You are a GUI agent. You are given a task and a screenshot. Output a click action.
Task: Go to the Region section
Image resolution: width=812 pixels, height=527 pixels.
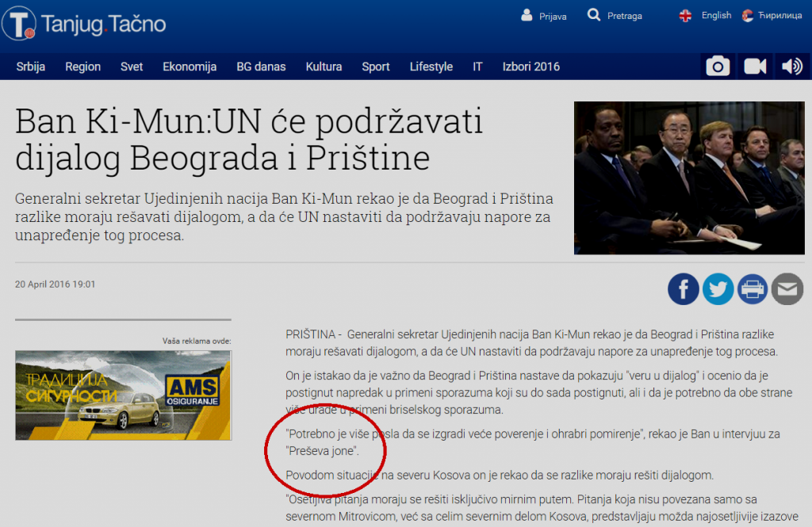coord(82,67)
